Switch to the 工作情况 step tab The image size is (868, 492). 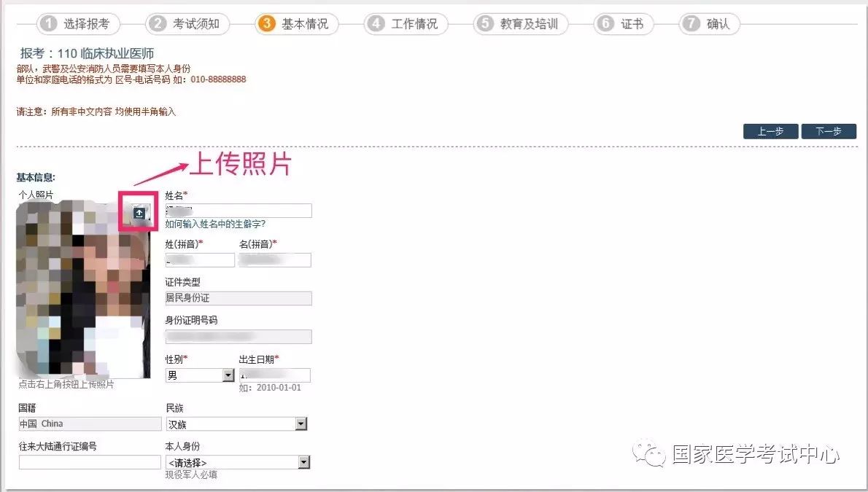point(377,23)
